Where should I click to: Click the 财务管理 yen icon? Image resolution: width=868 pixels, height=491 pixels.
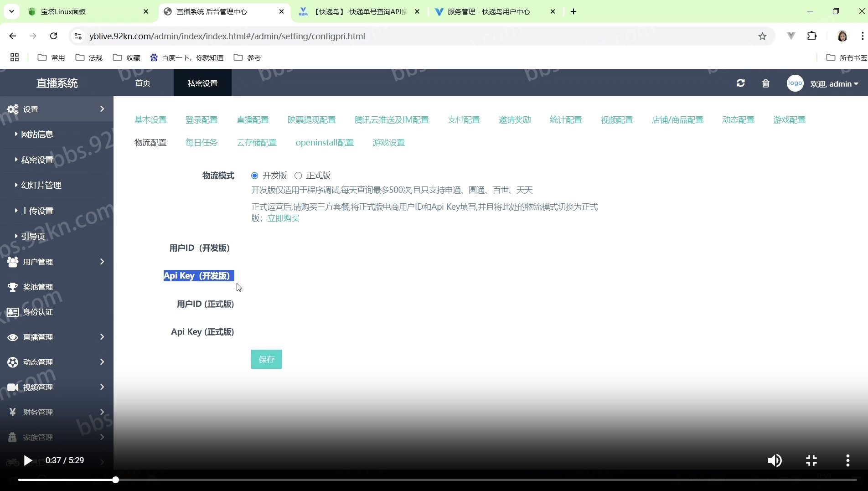click(13, 412)
